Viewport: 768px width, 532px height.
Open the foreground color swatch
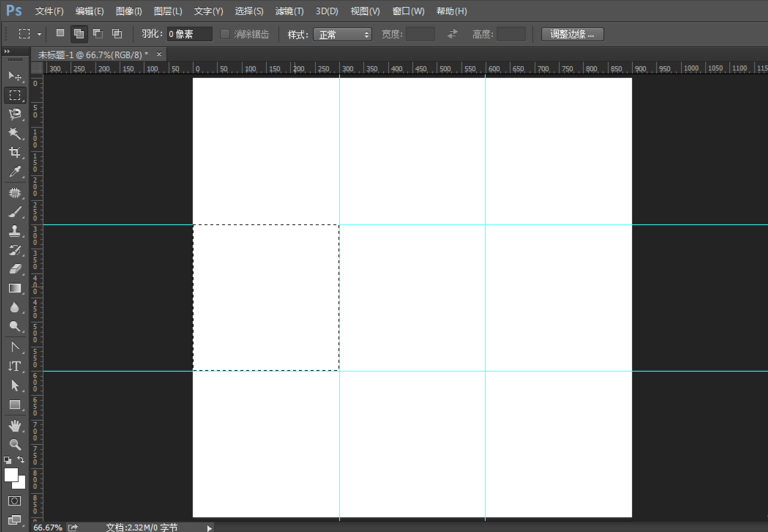pyautogui.click(x=11, y=474)
